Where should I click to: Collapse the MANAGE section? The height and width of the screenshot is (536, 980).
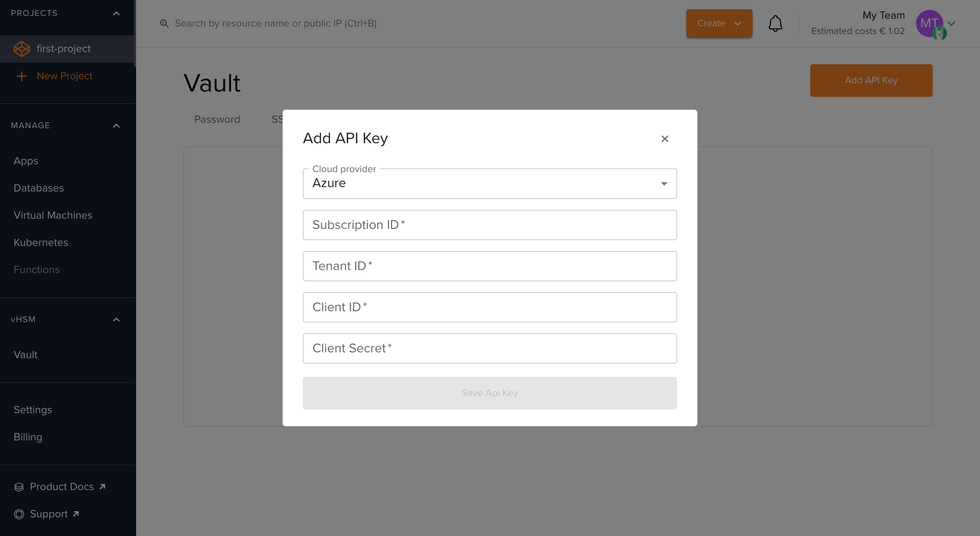pyautogui.click(x=116, y=126)
